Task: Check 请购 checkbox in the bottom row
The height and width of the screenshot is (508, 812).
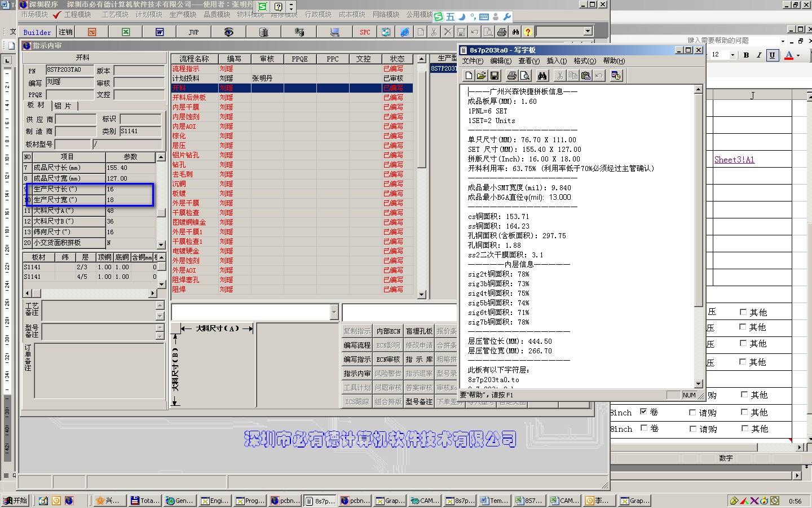Action: pos(692,429)
